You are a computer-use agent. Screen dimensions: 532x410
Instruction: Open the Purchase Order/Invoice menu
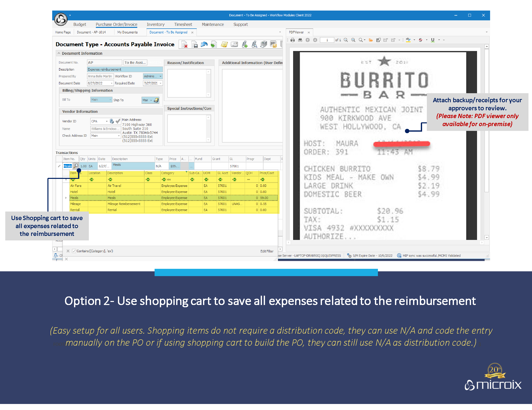pyautogui.click(x=116, y=24)
